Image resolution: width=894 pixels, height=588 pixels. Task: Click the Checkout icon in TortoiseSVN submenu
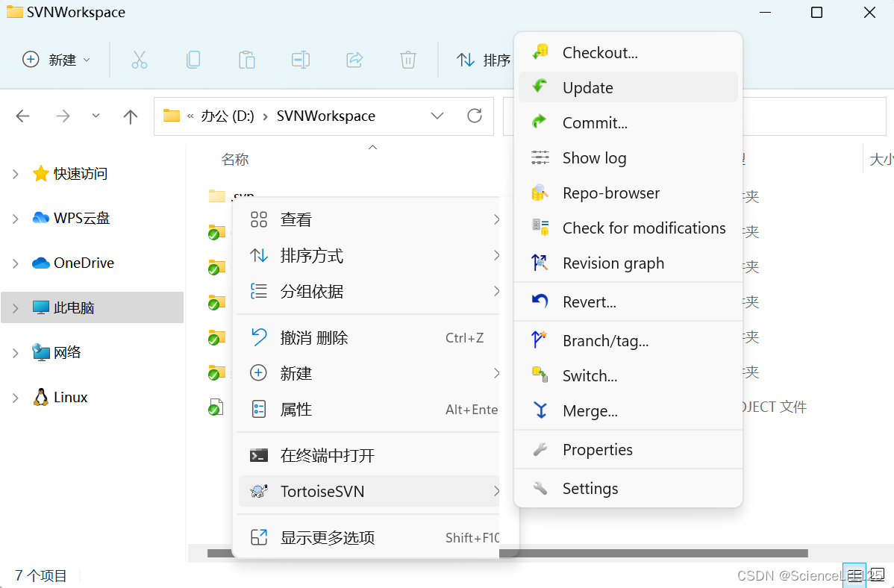540,52
